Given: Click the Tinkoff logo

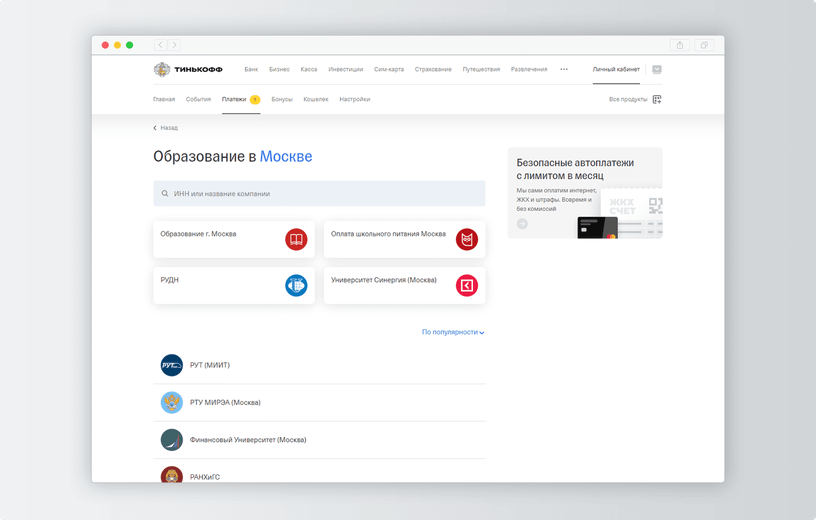Looking at the screenshot, I should pyautogui.click(x=188, y=69).
